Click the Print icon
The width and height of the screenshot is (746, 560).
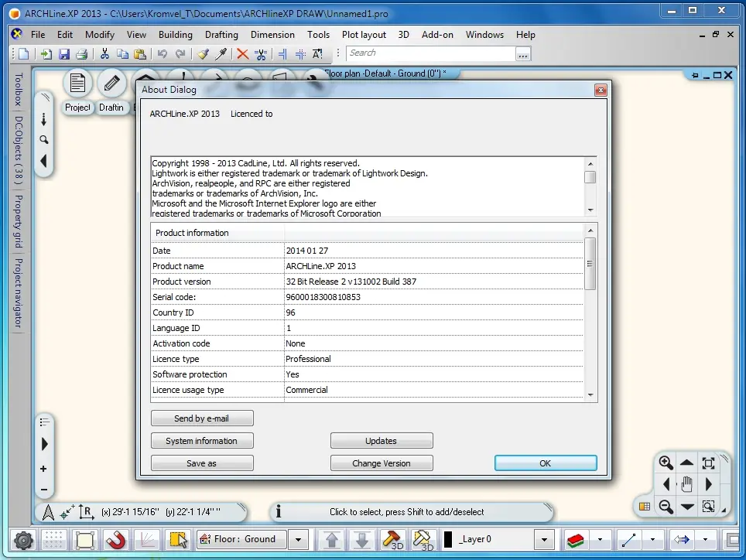tap(82, 53)
